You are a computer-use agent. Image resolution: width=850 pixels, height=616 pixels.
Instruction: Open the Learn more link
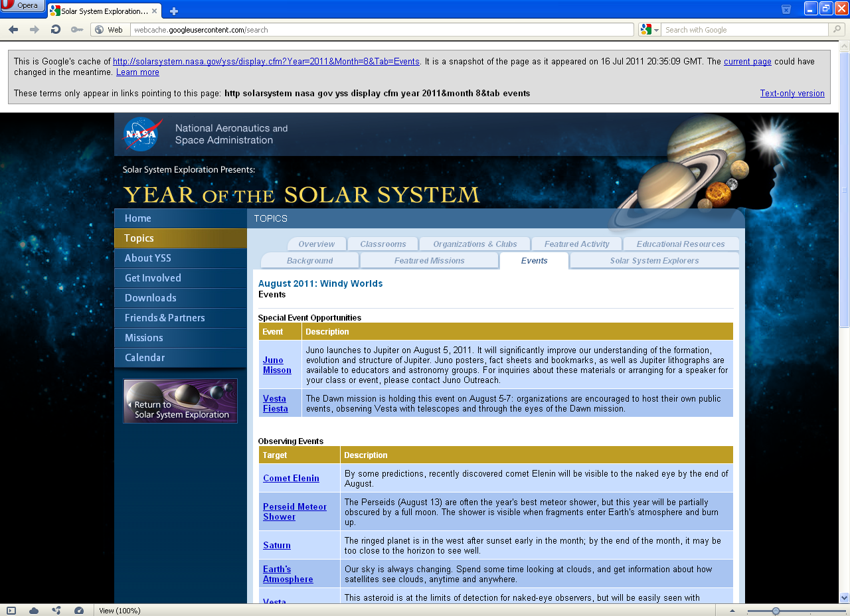[137, 72]
